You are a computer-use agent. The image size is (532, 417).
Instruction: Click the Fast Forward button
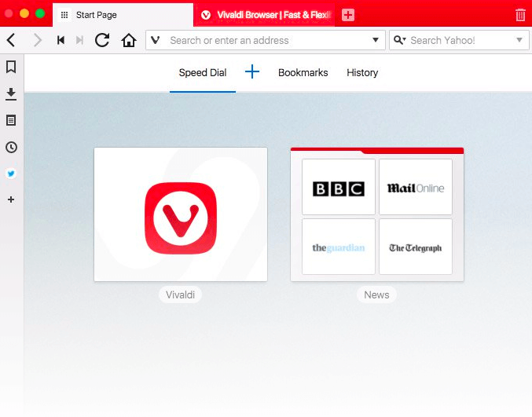pos(79,40)
